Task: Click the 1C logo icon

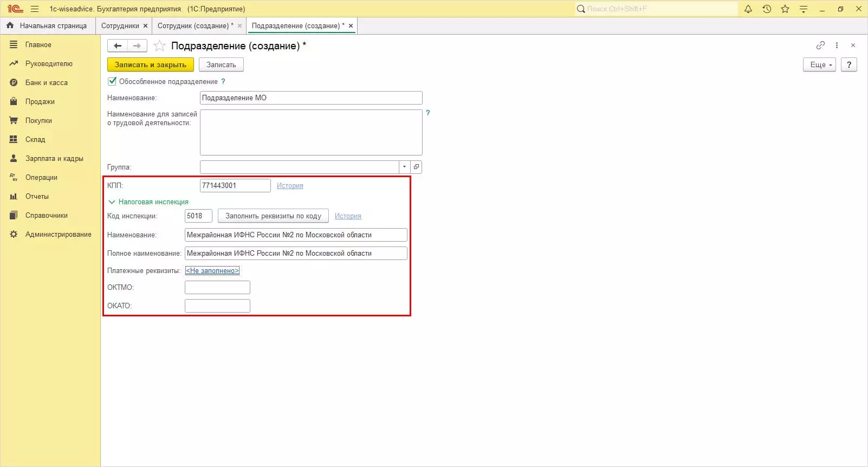Action: (x=15, y=9)
